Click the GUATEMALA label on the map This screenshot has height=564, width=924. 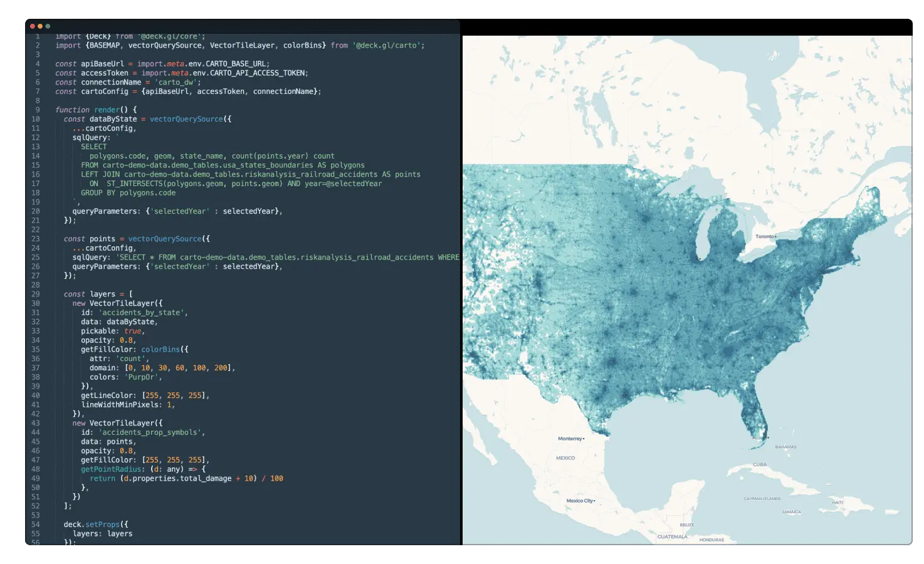(672, 536)
